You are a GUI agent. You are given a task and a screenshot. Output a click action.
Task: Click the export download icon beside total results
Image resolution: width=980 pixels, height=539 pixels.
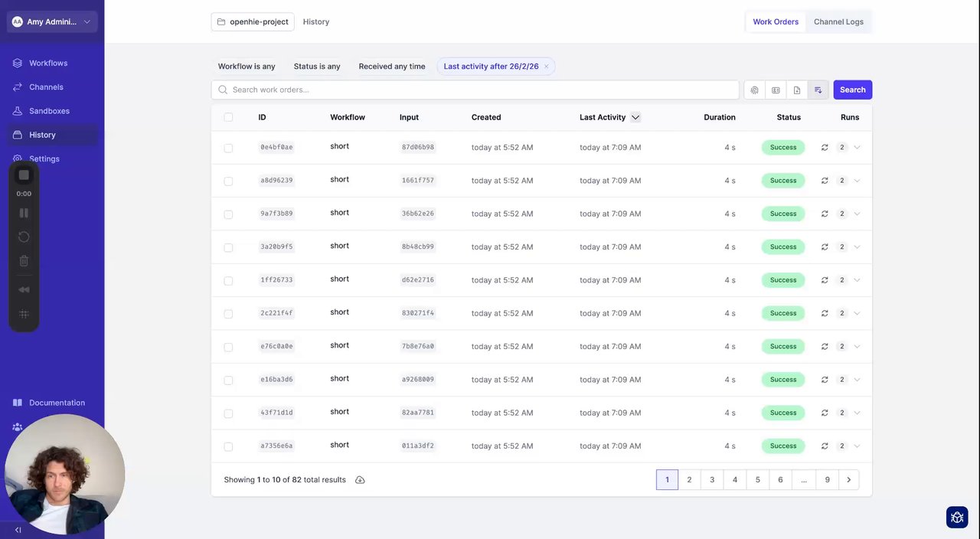[360, 480]
